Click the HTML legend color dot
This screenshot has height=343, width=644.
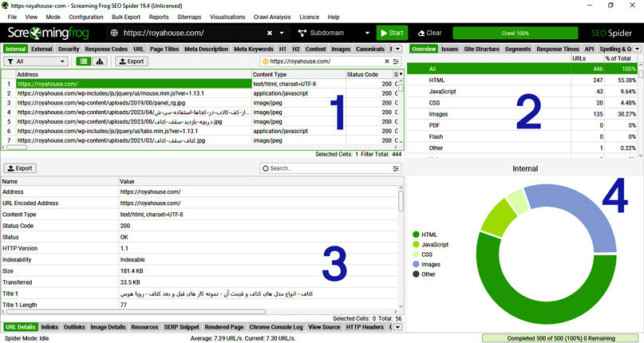coord(416,235)
